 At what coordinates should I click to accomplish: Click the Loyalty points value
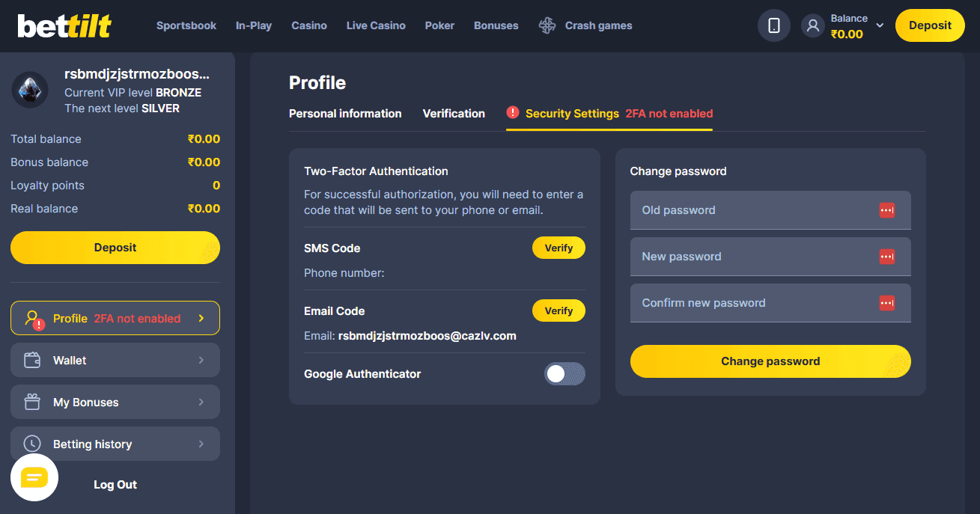pyautogui.click(x=216, y=186)
